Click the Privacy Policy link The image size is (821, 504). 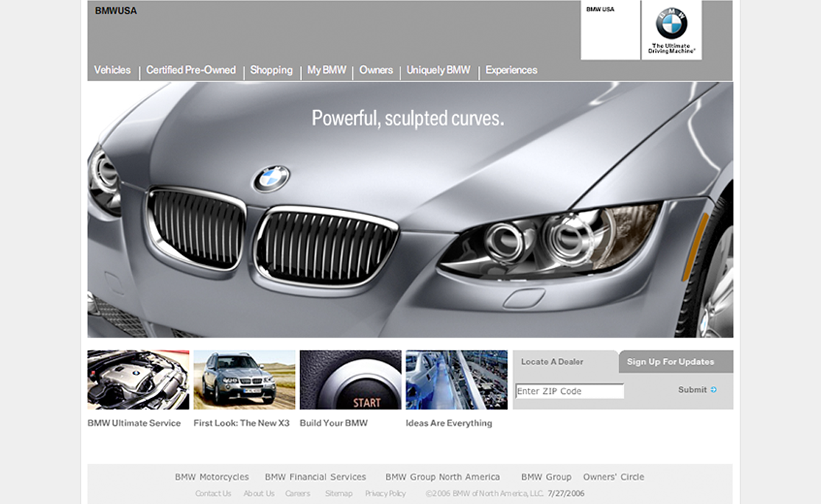(385, 493)
